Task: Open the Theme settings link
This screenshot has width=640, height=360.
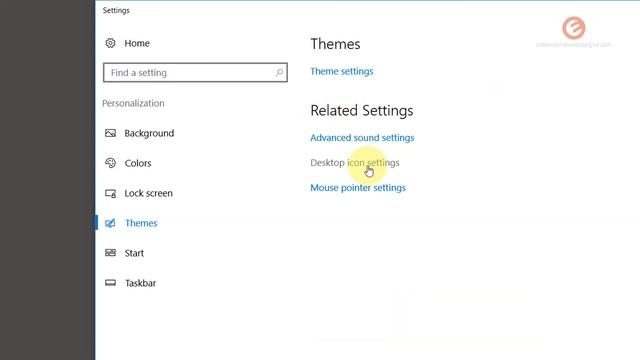Action: [x=342, y=71]
